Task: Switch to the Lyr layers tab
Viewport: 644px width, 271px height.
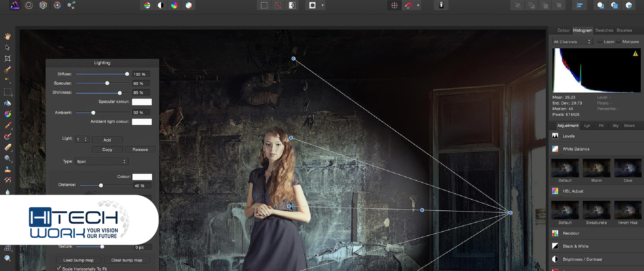Action: click(x=587, y=126)
